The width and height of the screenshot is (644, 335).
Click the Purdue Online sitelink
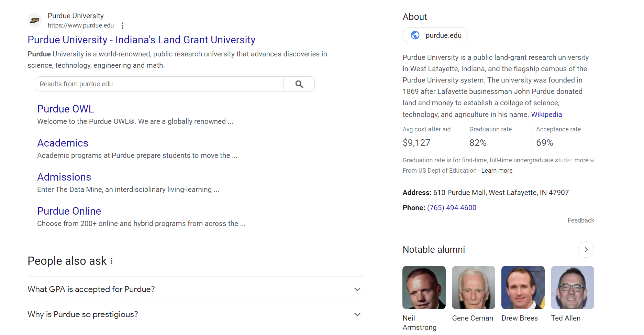click(x=69, y=211)
